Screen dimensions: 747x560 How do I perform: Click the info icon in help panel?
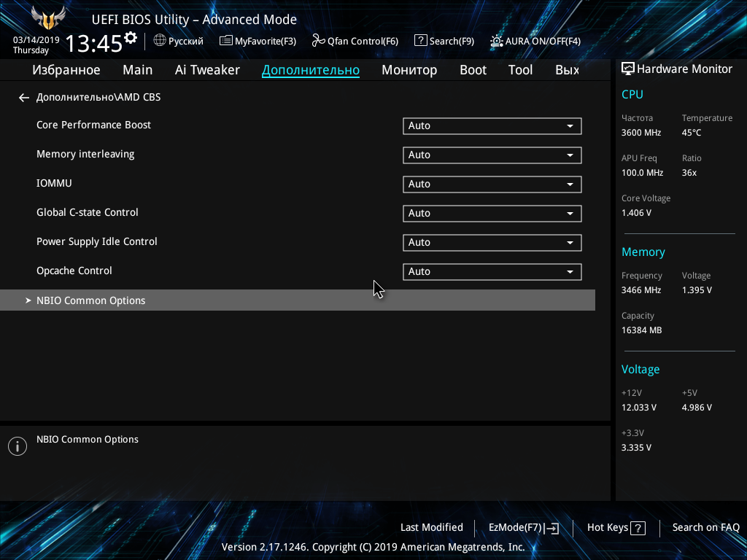[x=18, y=446]
